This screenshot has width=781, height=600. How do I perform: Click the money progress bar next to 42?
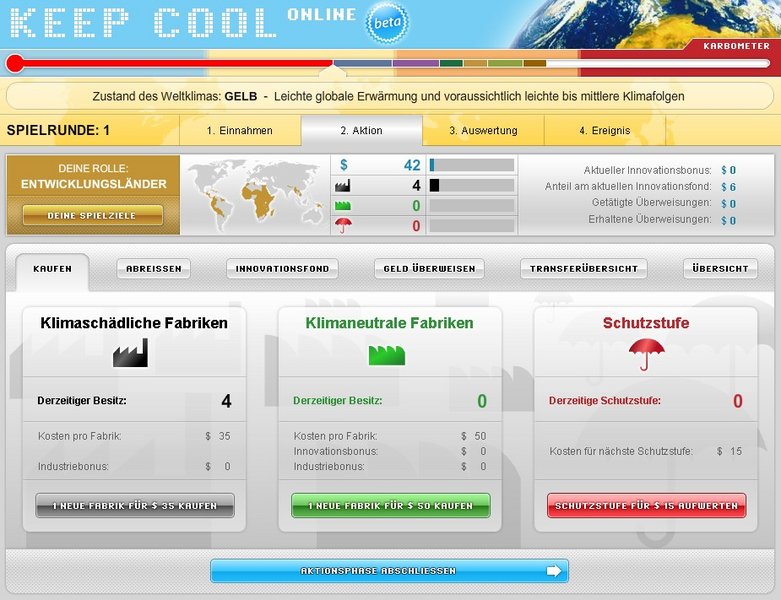[x=472, y=165]
